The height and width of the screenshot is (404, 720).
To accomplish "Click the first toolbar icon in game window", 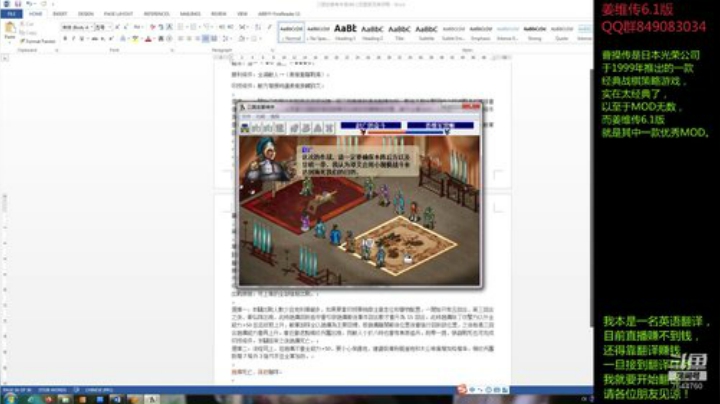I will [x=245, y=128].
